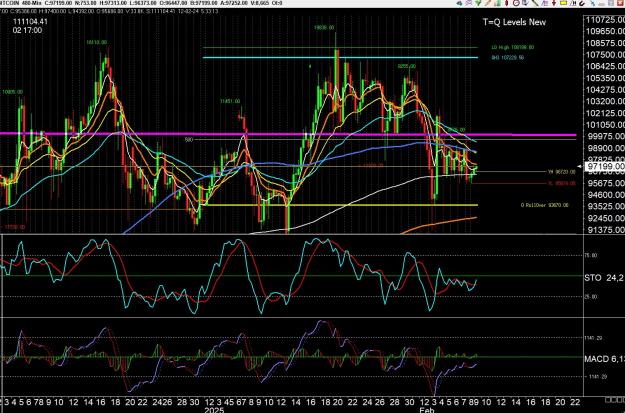The height and width of the screenshot is (413, 625).
Task: Click the red candlestick bar icon
Action: pos(507,3)
